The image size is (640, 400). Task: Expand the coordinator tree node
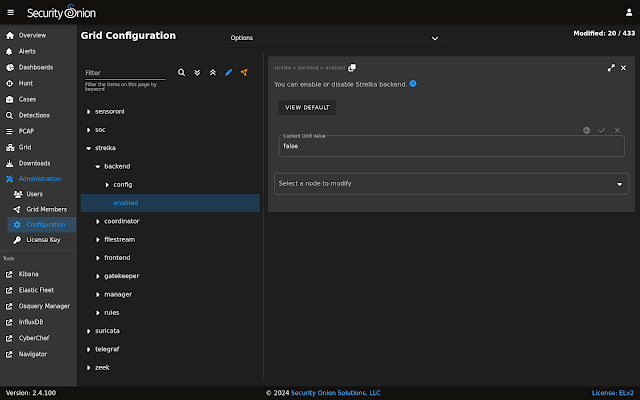coord(98,221)
